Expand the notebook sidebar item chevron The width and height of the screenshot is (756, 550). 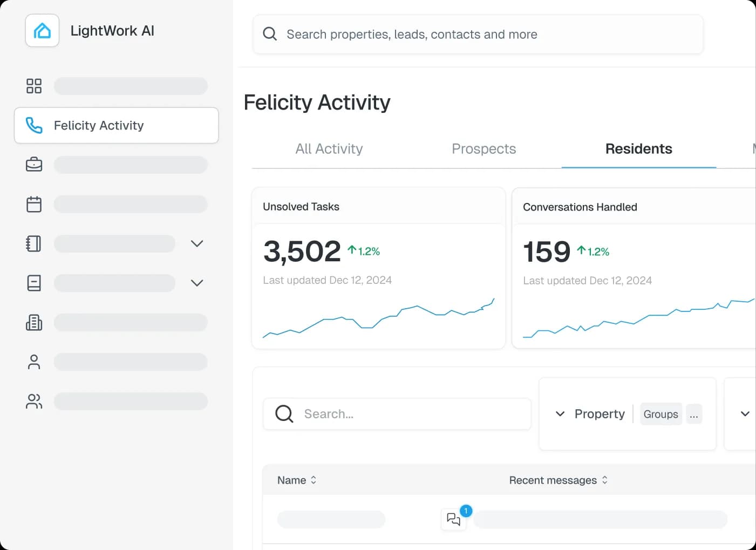point(197,243)
